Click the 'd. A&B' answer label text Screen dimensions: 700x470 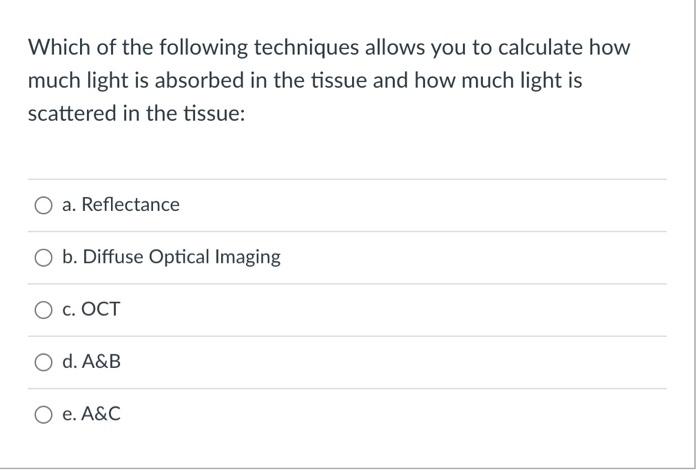91,362
